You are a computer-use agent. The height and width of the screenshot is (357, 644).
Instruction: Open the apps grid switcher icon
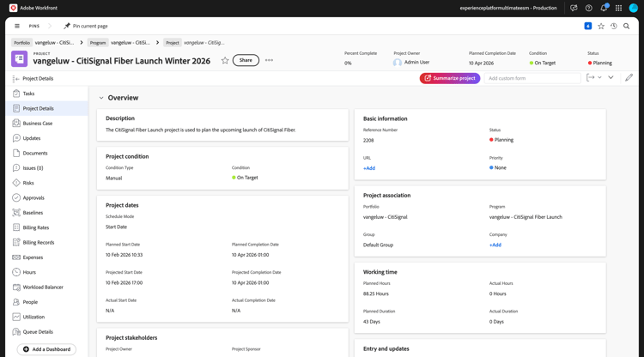(618, 8)
